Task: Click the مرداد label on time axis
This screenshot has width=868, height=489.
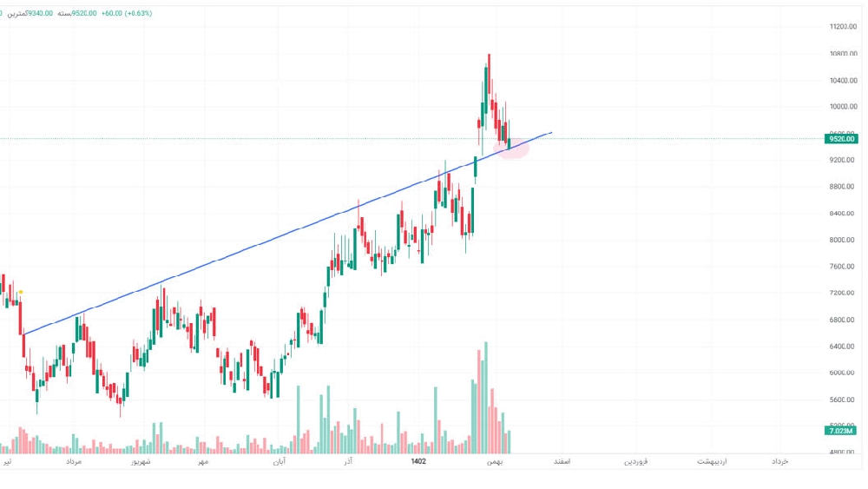Action: coord(74,461)
